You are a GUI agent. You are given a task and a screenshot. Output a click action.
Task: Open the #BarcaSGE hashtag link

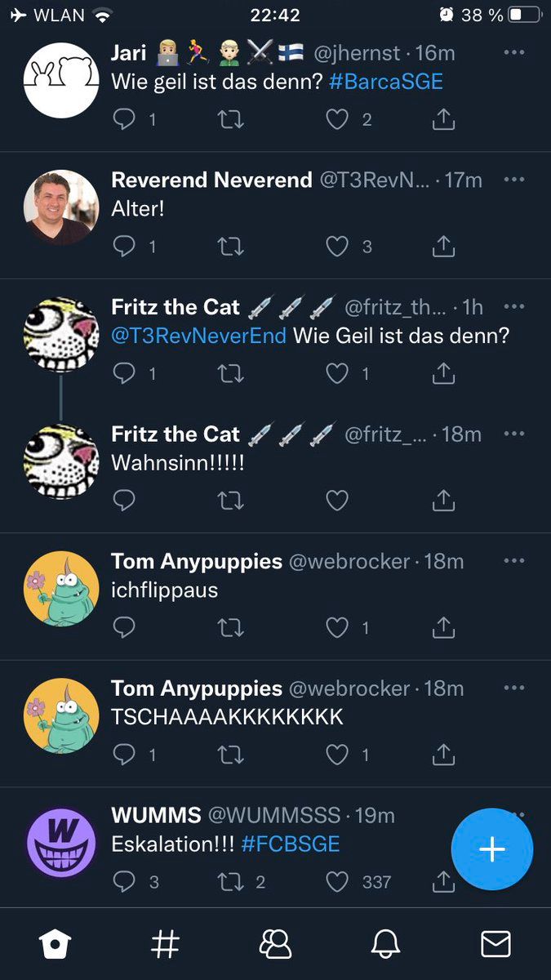pyautogui.click(x=387, y=82)
